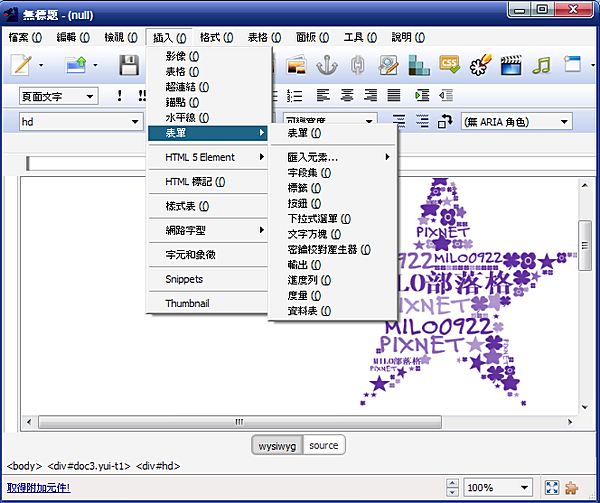Click the 取得附加元件! link

click(x=39, y=488)
